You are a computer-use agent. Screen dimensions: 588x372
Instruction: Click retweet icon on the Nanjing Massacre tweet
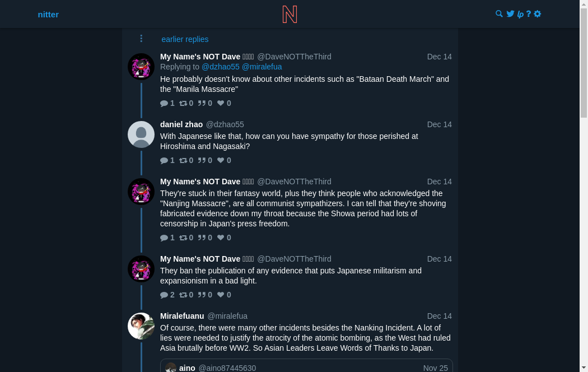183,238
